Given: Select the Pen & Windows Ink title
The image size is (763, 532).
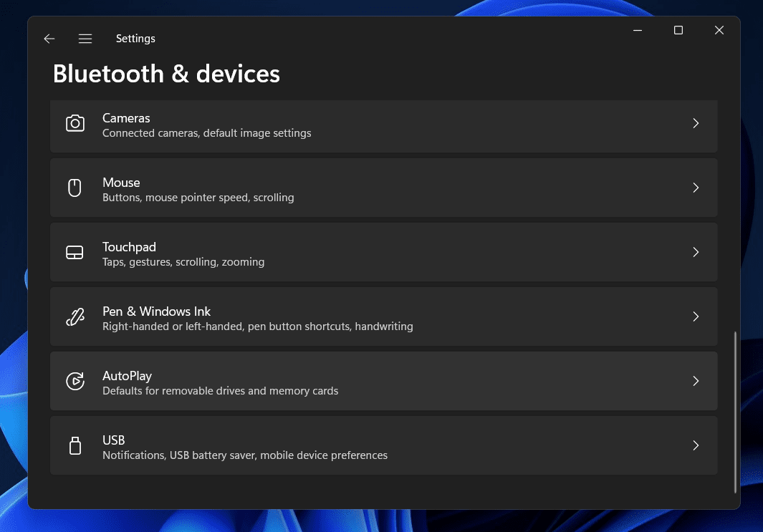Looking at the screenshot, I should [x=156, y=311].
